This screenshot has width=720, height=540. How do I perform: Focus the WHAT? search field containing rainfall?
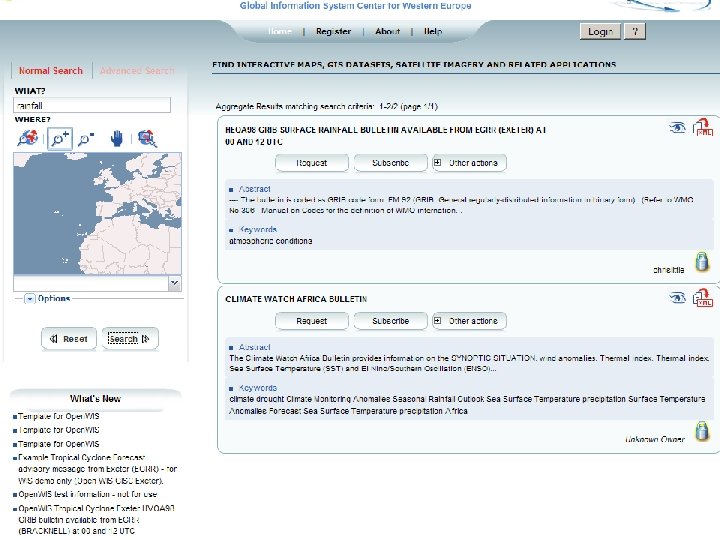(x=92, y=105)
